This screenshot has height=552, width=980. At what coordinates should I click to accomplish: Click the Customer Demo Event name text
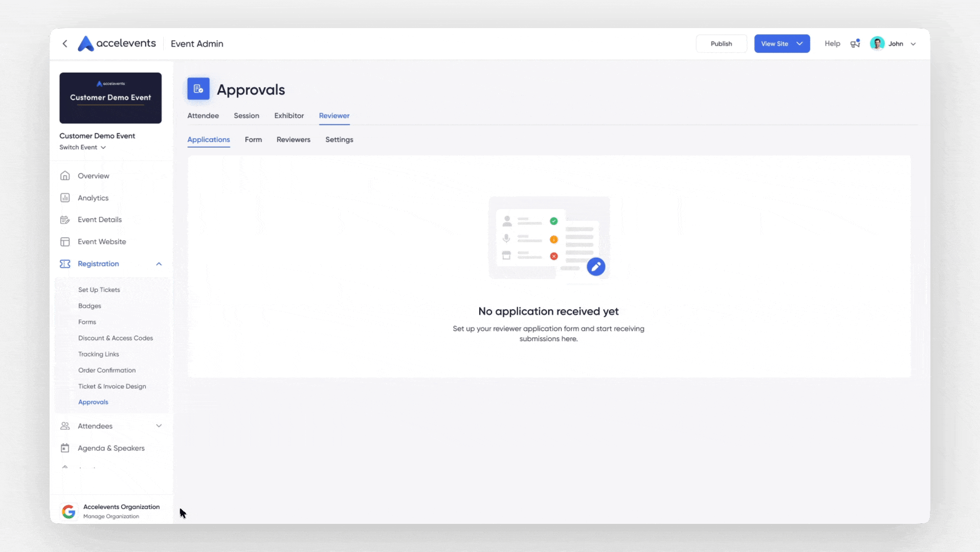pos(97,136)
